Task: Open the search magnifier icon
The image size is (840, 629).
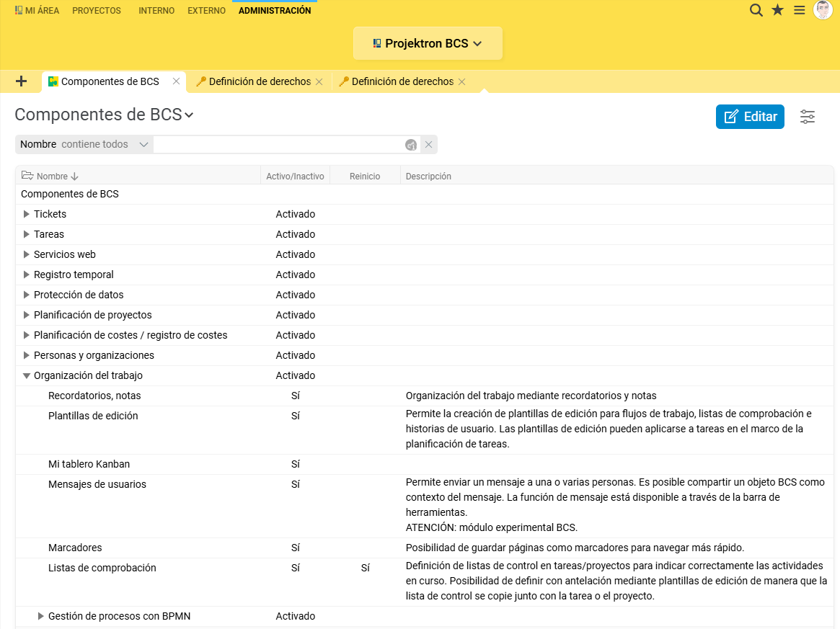Action: coord(756,10)
